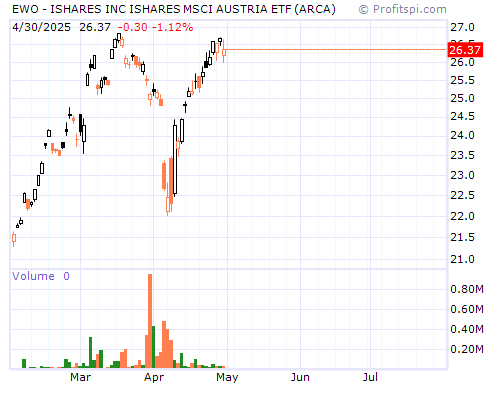Click the date 4/30/2025
The image size is (500, 400).
coord(41,27)
